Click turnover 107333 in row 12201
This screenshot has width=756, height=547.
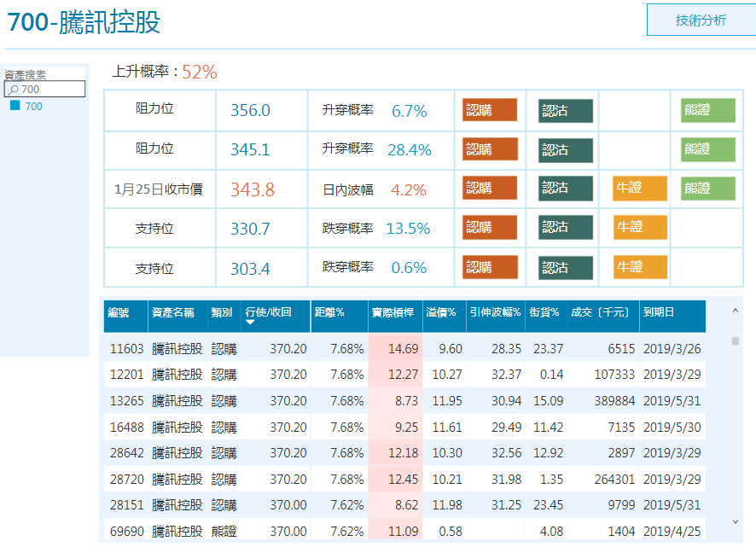614,375
